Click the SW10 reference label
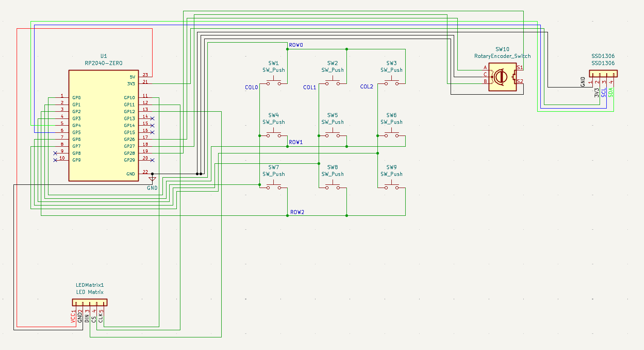This screenshot has width=644, height=350. point(503,49)
